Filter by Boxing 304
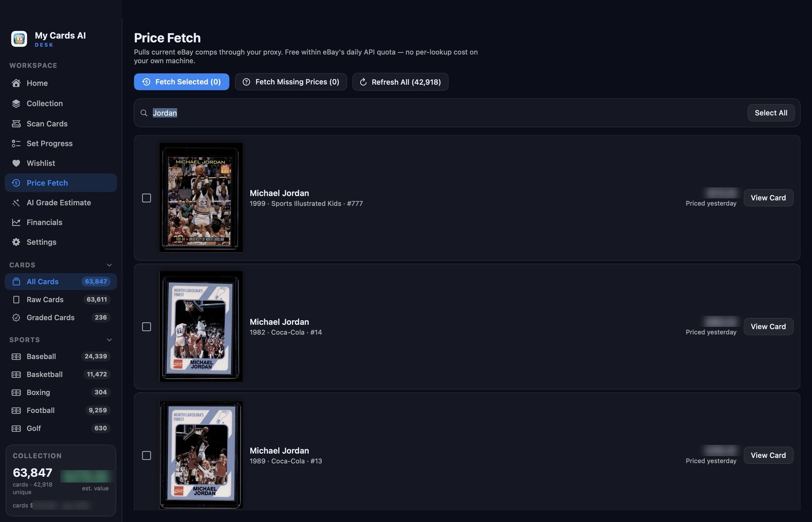This screenshot has width=812, height=522. pos(61,393)
